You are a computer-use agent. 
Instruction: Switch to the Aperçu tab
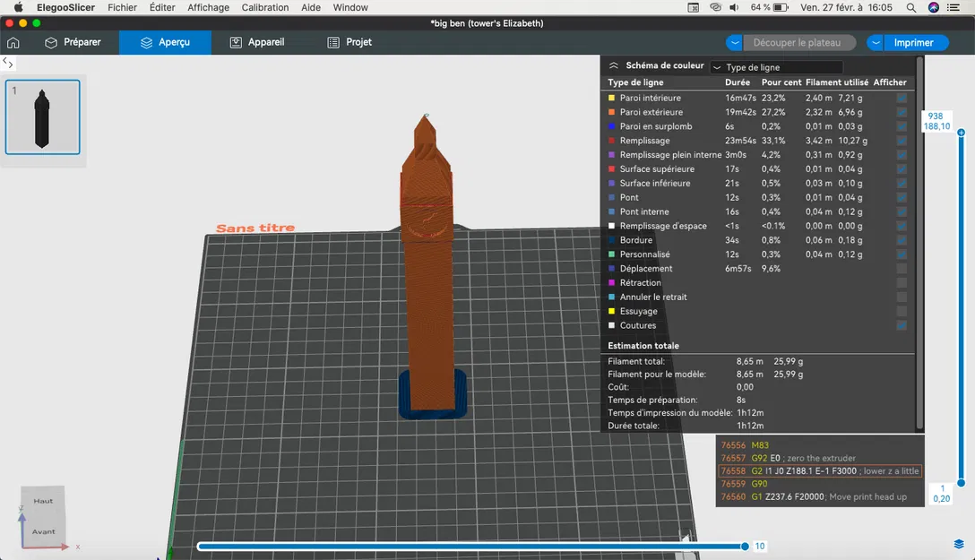tap(165, 42)
